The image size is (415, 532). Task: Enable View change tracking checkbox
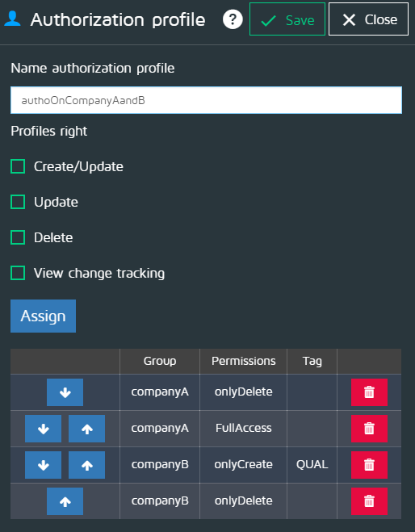[18, 273]
